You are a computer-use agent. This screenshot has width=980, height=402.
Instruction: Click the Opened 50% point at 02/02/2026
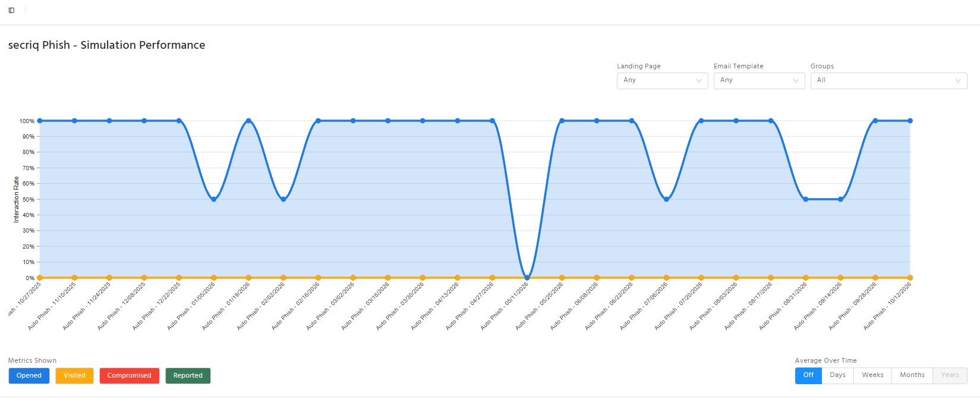(283, 199)
